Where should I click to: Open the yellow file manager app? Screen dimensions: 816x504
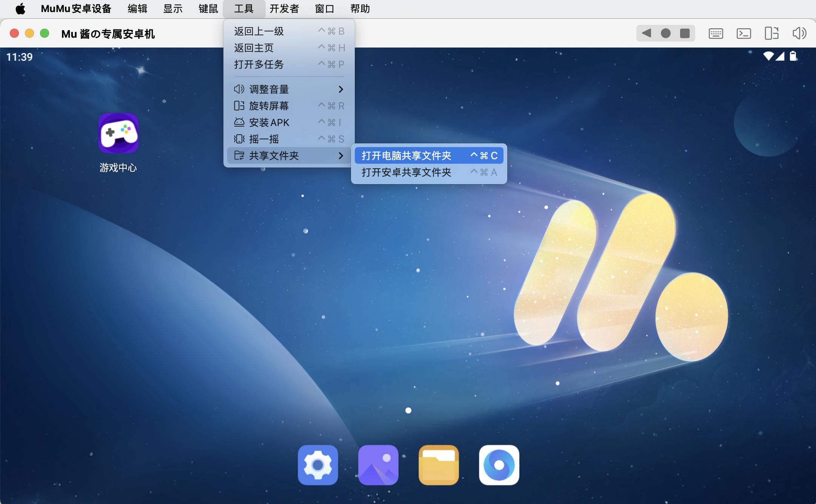(x=439, y=465)
